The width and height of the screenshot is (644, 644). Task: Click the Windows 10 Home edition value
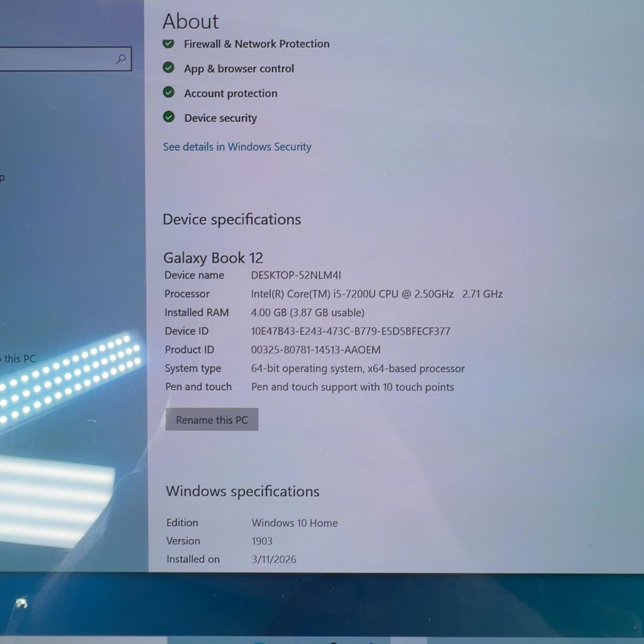pos(295,523)
